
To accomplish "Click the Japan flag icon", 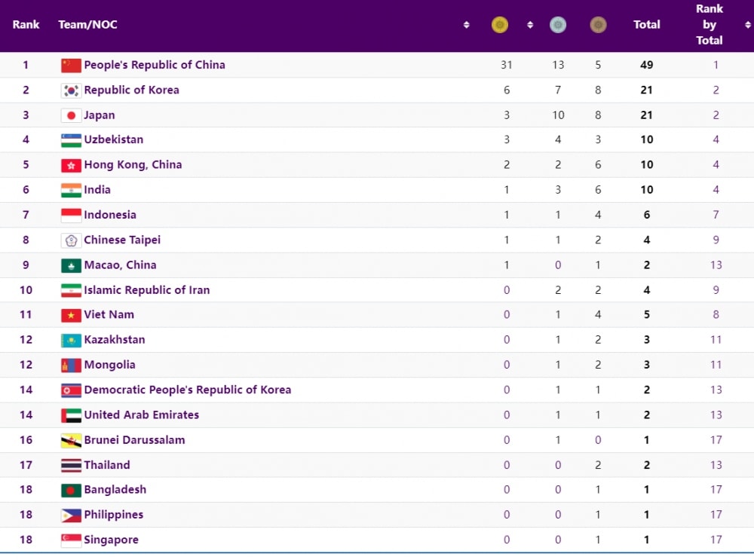I will (x=71, y=115).
